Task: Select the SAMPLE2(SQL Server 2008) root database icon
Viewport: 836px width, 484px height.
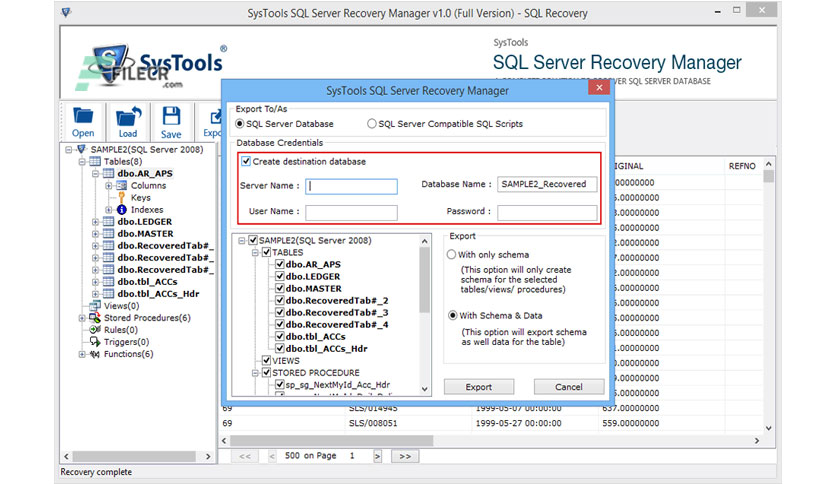Action: tap(82, 149)
